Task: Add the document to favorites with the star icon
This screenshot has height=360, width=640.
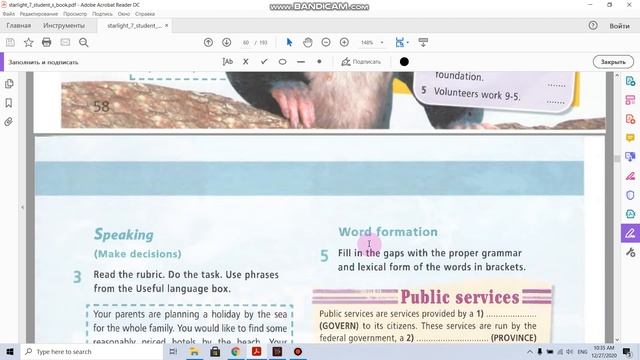Action: [x=29, y=42]
